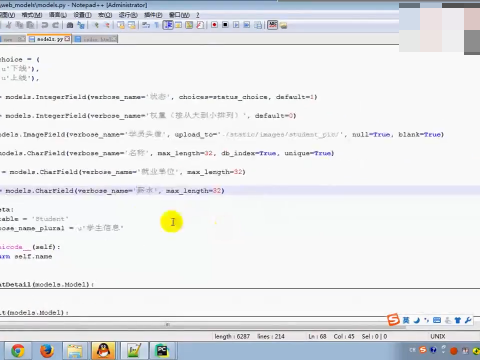Click the UNIX line-ending status field
This screenshot has height=360, width=480.
point(438,336)
